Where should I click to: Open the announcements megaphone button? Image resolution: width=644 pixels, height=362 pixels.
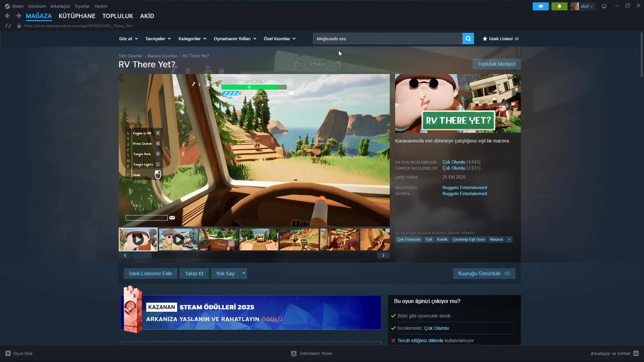(540, 6)
